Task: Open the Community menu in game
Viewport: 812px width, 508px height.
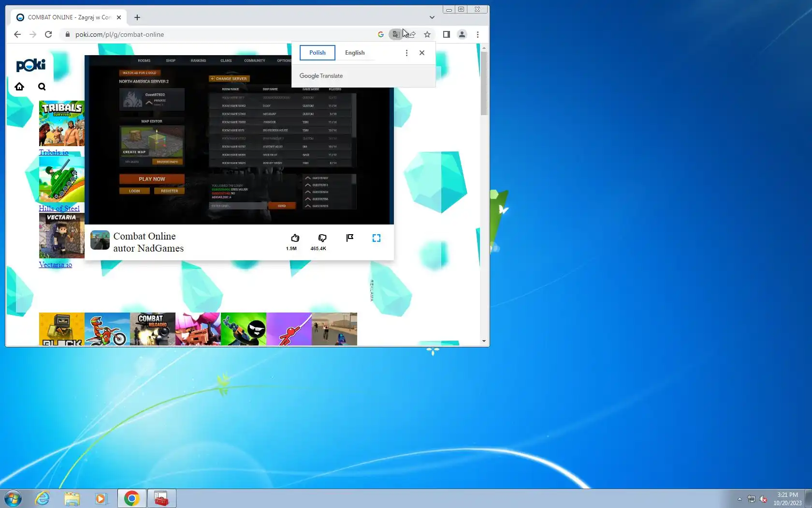Action: point(255,61)
